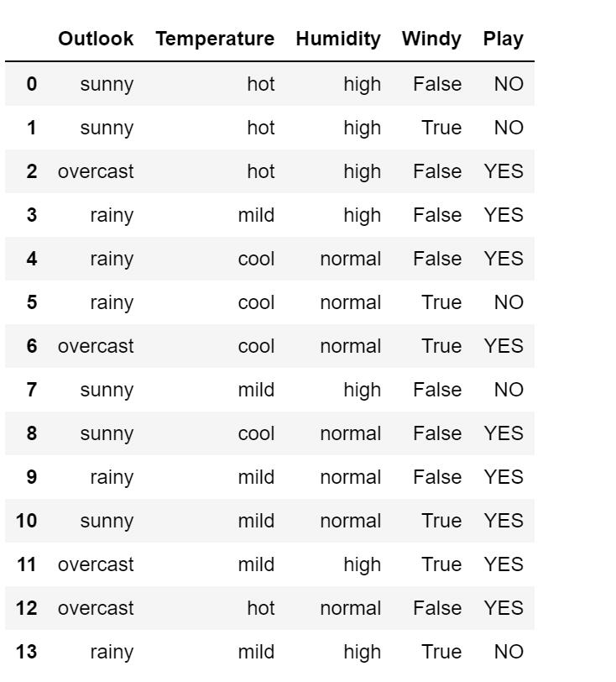
Task: Click the Outlook cell in row 2
Action: [96, 171]
